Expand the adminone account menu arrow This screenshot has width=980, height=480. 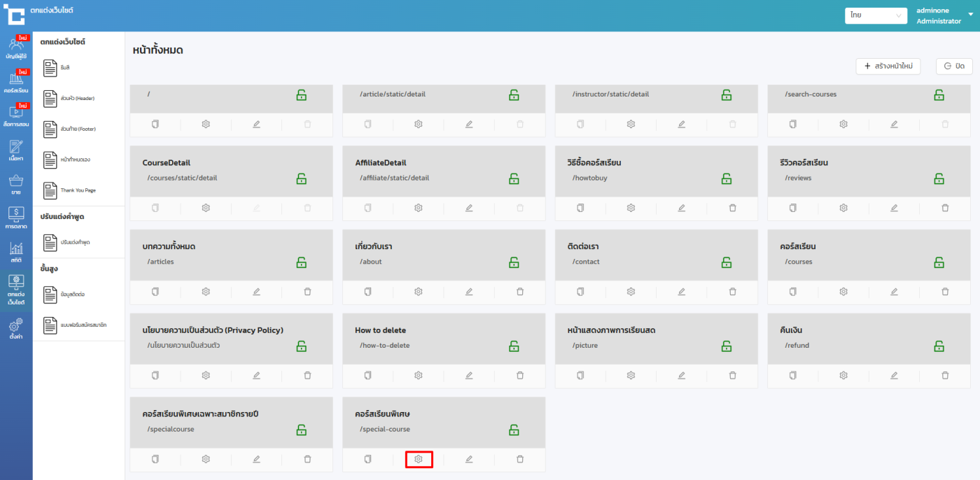tap(969, 13)
